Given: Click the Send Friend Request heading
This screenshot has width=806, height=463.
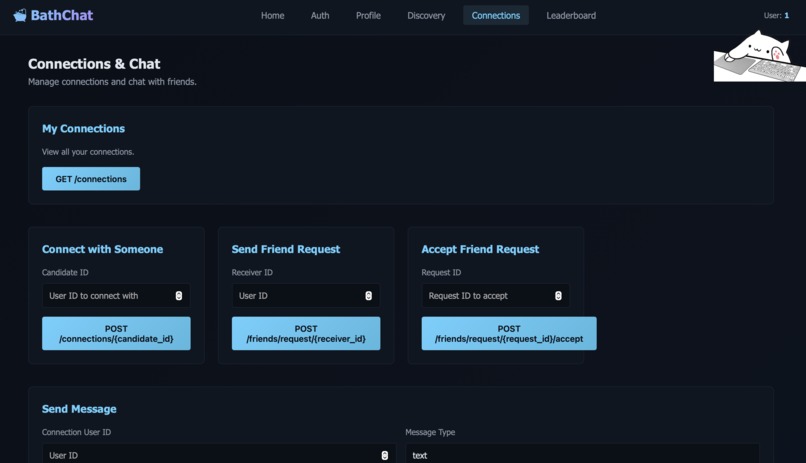Looking at the screenshot, I should (x=286, y=249).
